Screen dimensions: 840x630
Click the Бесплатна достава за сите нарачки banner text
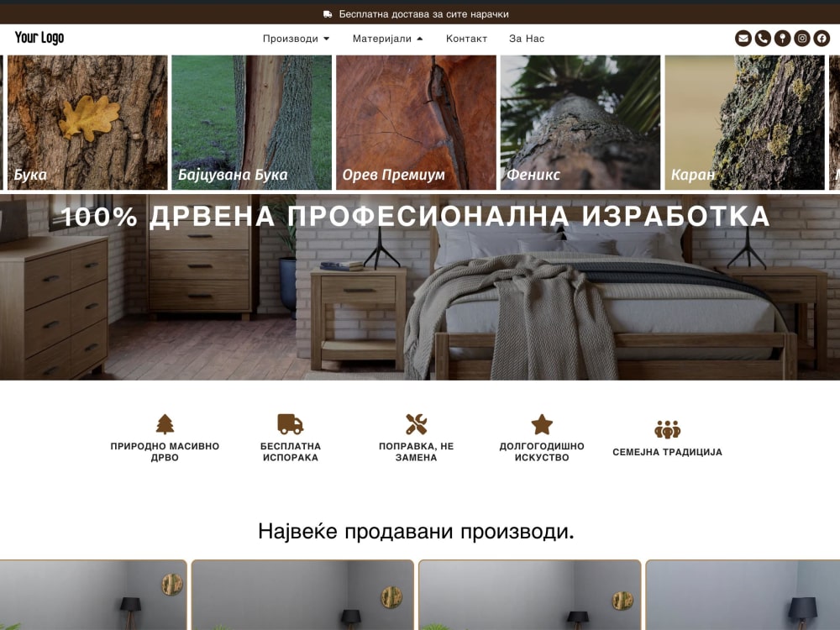[423, 14]
